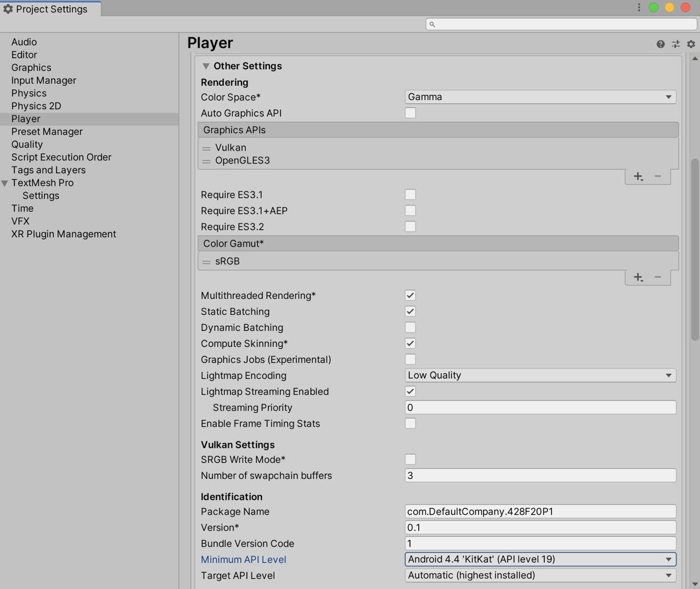Click the search magnifier icon
The width and height of the screenshot is (700, 589).
(432, 25)
